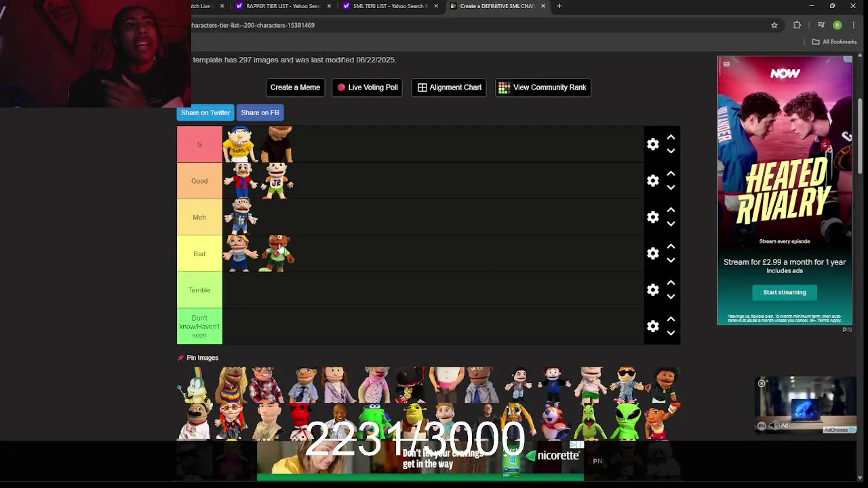This screenshot has height=488, width=868.
Task: Open the Chrome three-dot menu
Action: [854, 25]
